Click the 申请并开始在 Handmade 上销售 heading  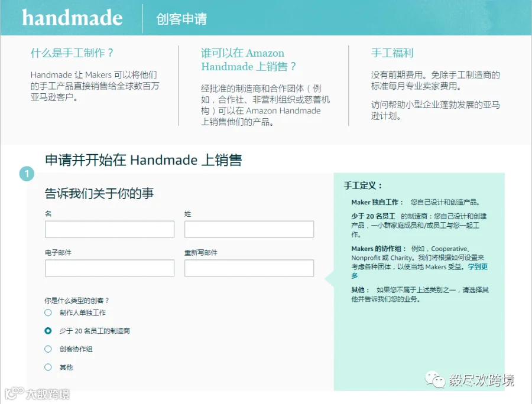coord(143,160)
